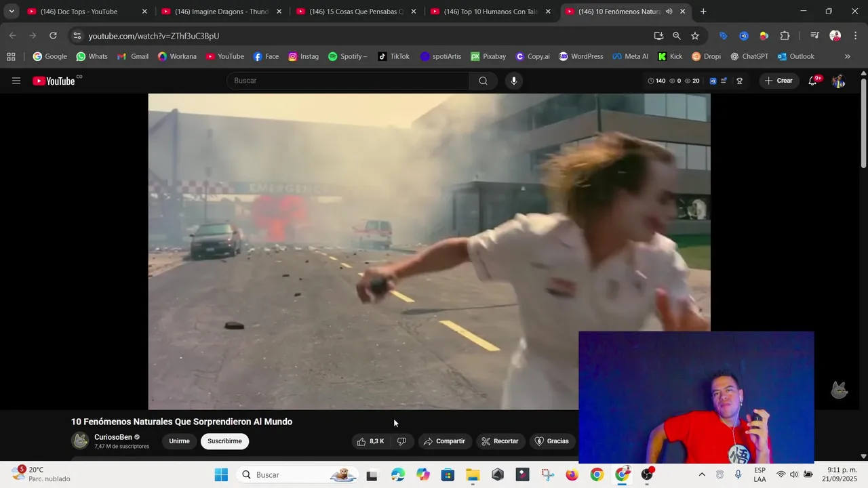
Task: Open the YouTube guide hamburger menu
Action: pyautogui.click(x=16, y=81)
